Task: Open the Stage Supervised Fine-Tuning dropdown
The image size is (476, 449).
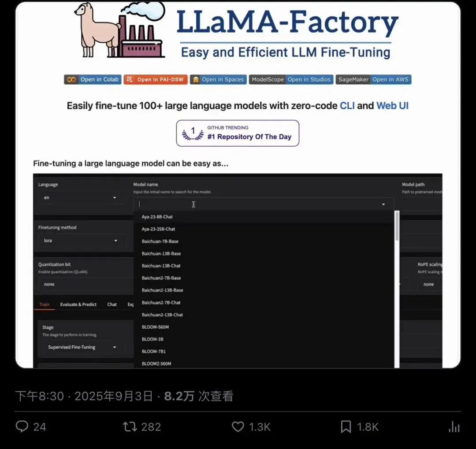Action: [x=82, y=347]
